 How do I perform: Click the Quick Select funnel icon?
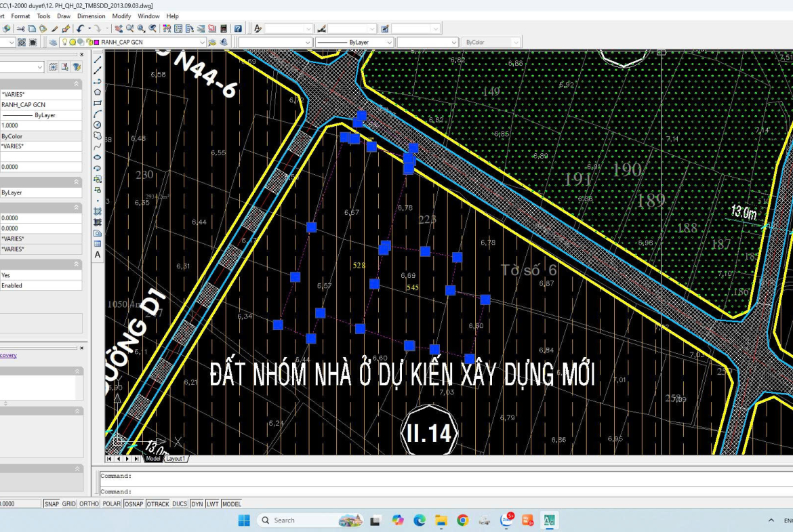point(77,67)
